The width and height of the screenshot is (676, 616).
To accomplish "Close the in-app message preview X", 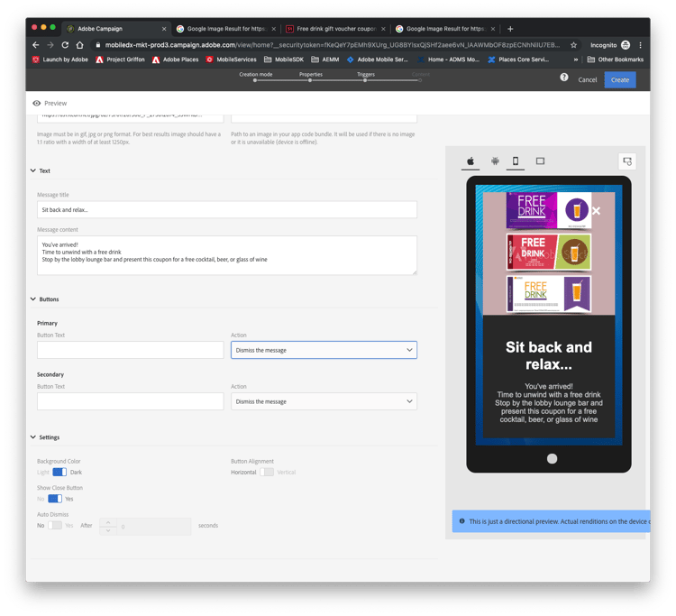I will [x=597, y=211].
